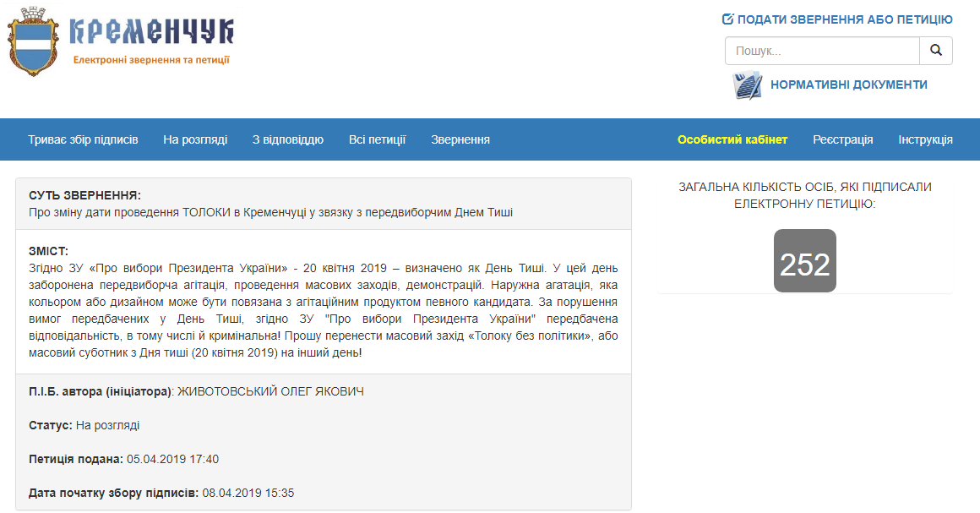Go to the Реєстрація page
The image size is (980, 513).
coord(843,139)
